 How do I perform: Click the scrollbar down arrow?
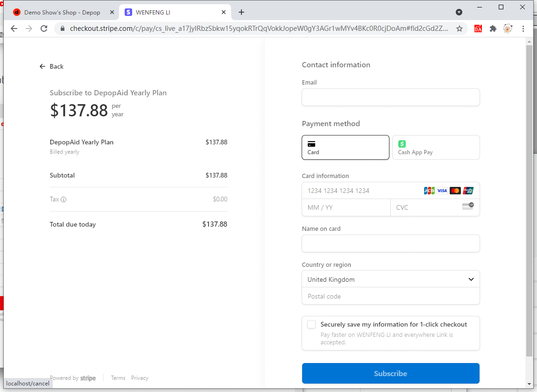(x=529, y=384)
